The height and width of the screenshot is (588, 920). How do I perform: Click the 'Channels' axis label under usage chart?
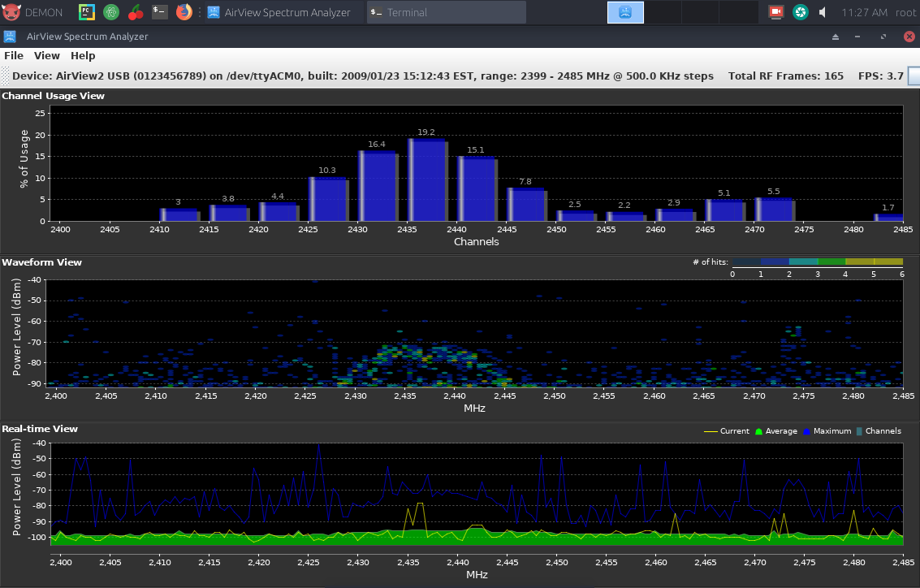pos(477,242)
